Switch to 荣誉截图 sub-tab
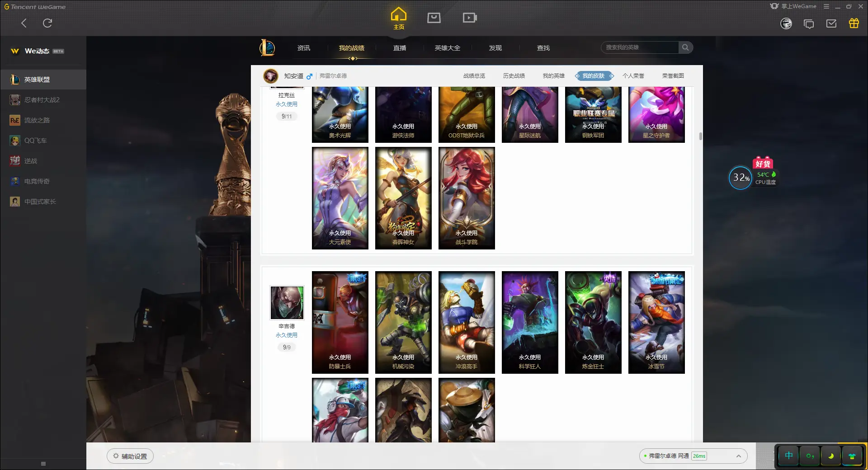The image size is (868, 470). click(x=673, y=76)
